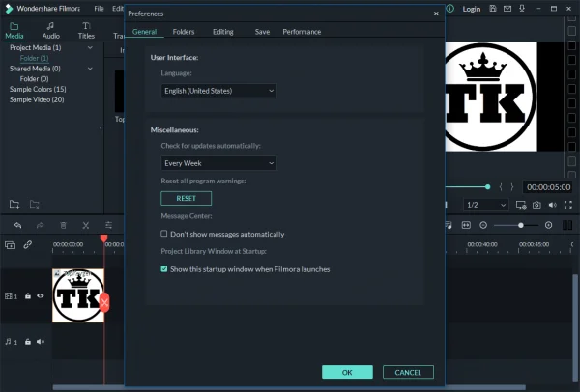Click the TK clip thumbnail on timeline
This screenshot has height=392, width=580.
[77, 295]
